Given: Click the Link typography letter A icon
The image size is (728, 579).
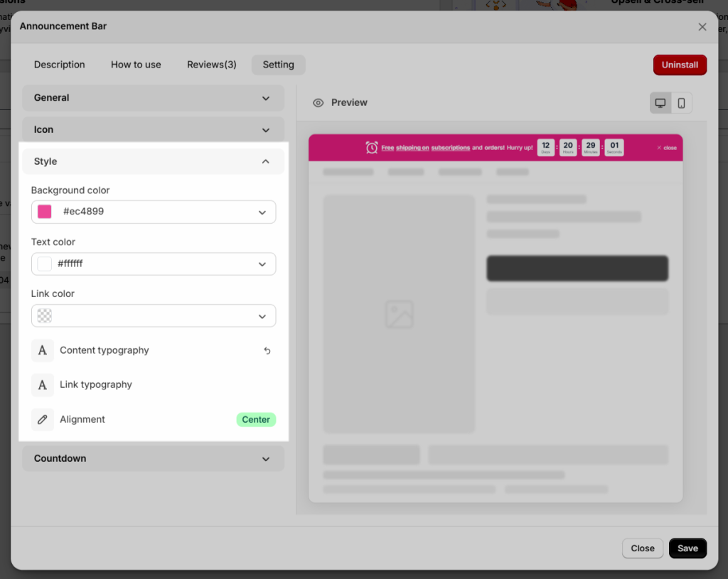Looking at the screenshot, I should (42, 385).
